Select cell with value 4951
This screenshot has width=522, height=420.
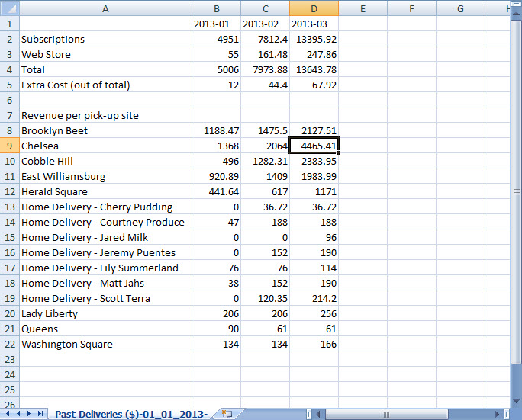click(217, 39)
